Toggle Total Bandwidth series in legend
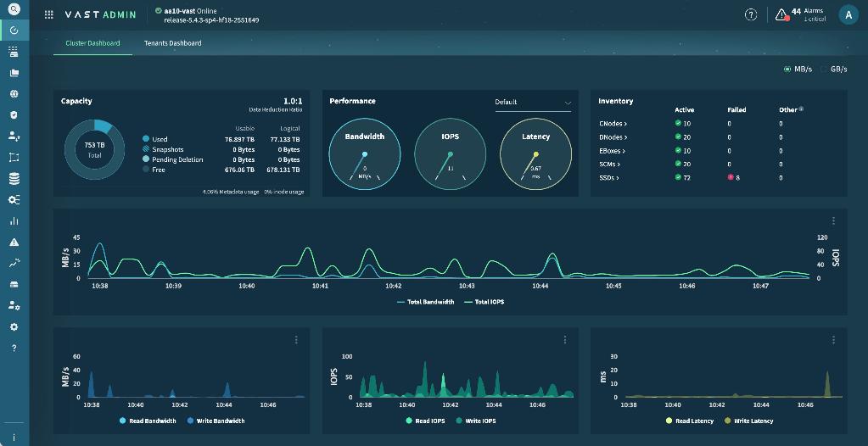 coord(426,302)
